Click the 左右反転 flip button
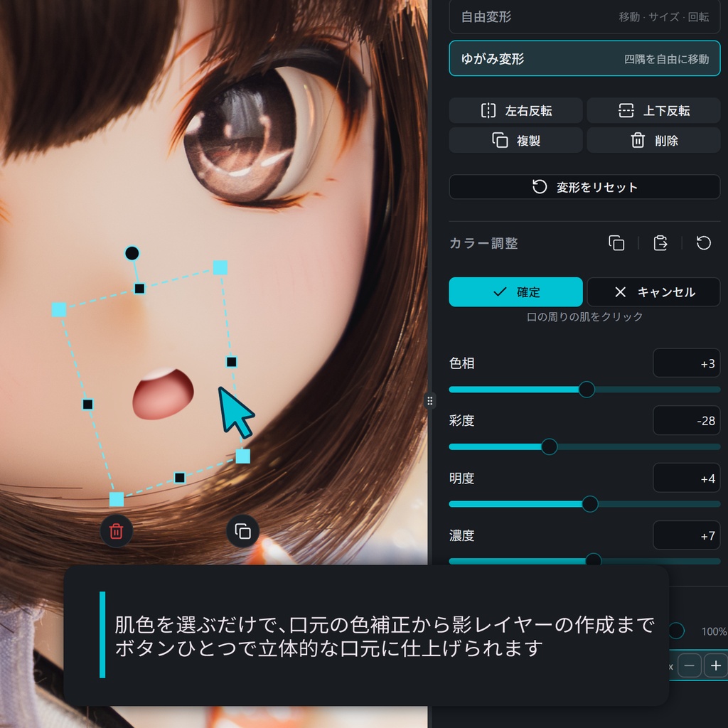Screen dimensions: 728x728 click(515, 110)
